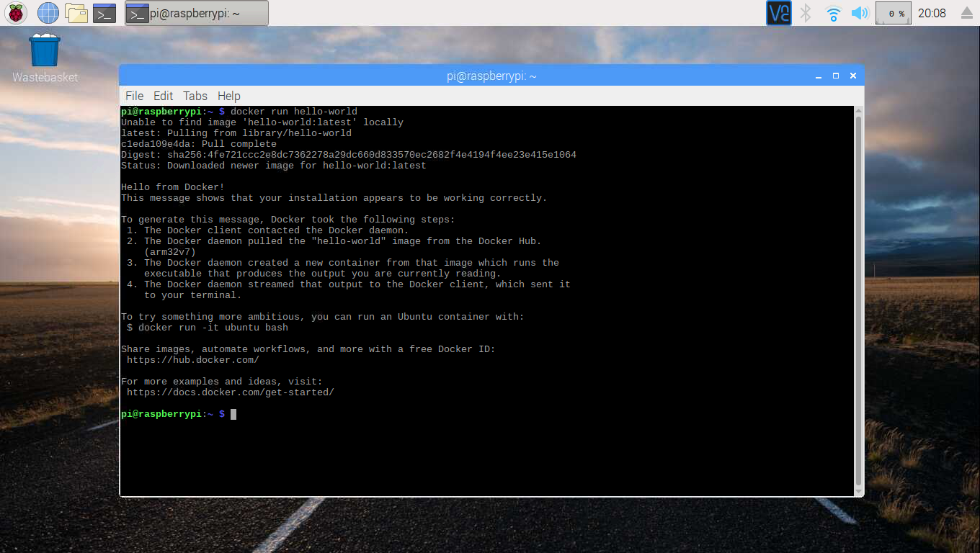Click the 'Hello from Docker!' line
This screenshot has height=553, width=980.
click(173, 187)
